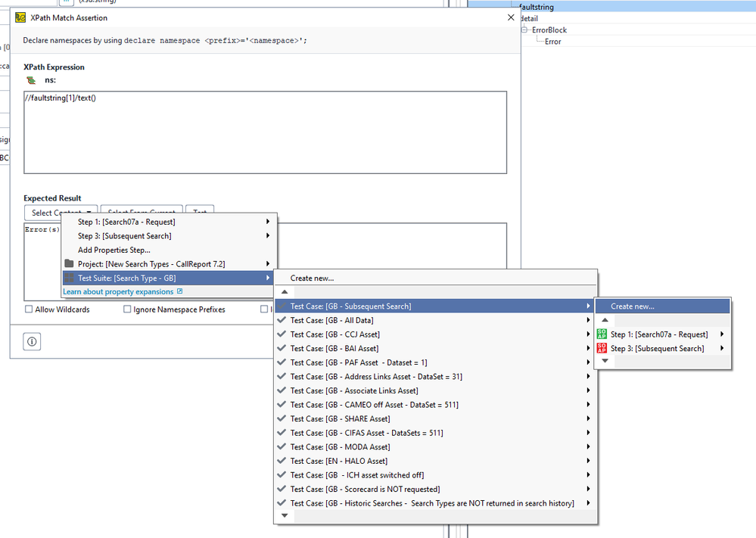Choose Add Properties Step... menu entry
Viewport: 756px width, 538px height.
[x=169, y=250]
